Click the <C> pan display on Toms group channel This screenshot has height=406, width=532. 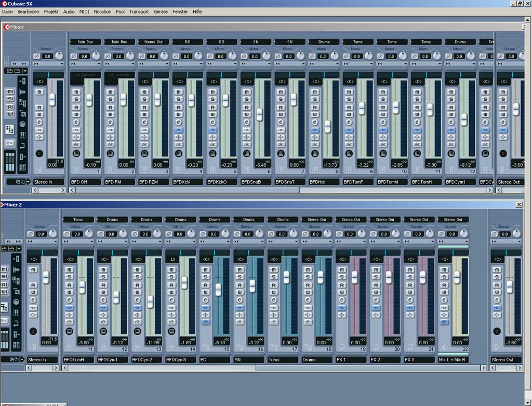click(274, 260)
